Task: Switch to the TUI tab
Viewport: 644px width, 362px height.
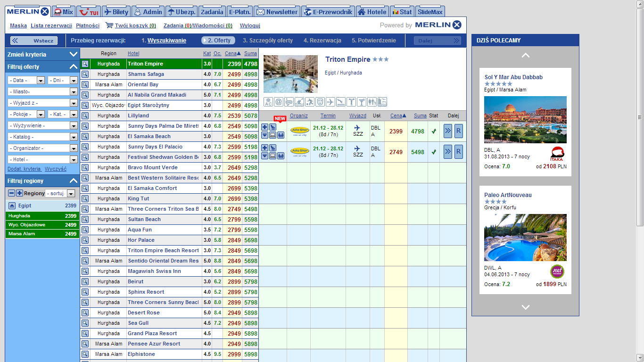Action: coord(89,12)
